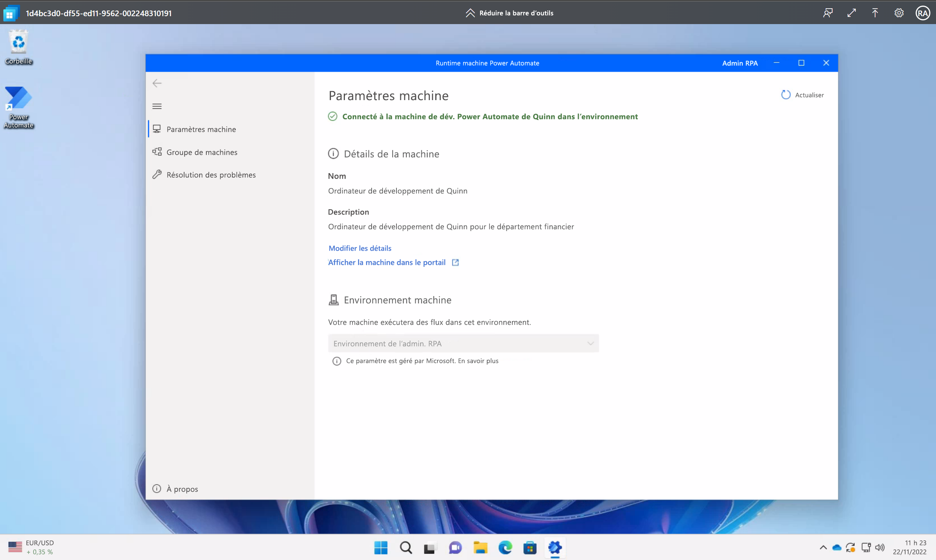The image size is (936, 560).
Task: Click the back navigation arrow icon
Action: coord(157,83)
